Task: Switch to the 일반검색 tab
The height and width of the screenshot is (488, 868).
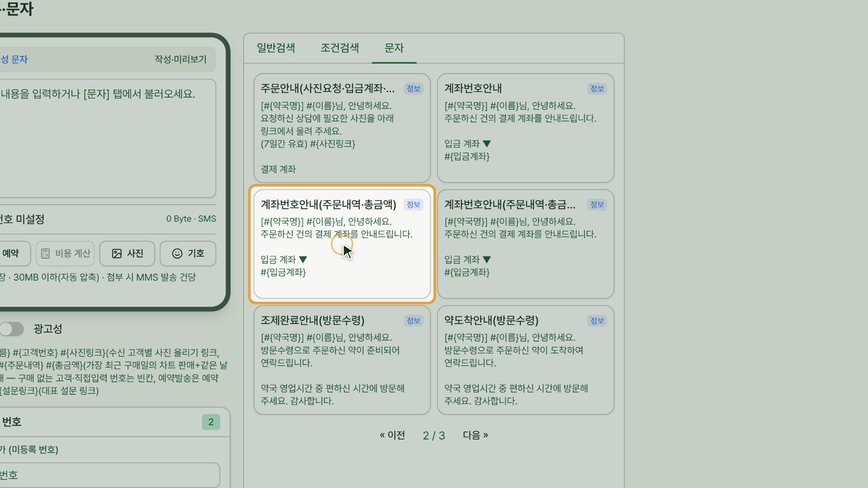Action: [x=276, y=48]
